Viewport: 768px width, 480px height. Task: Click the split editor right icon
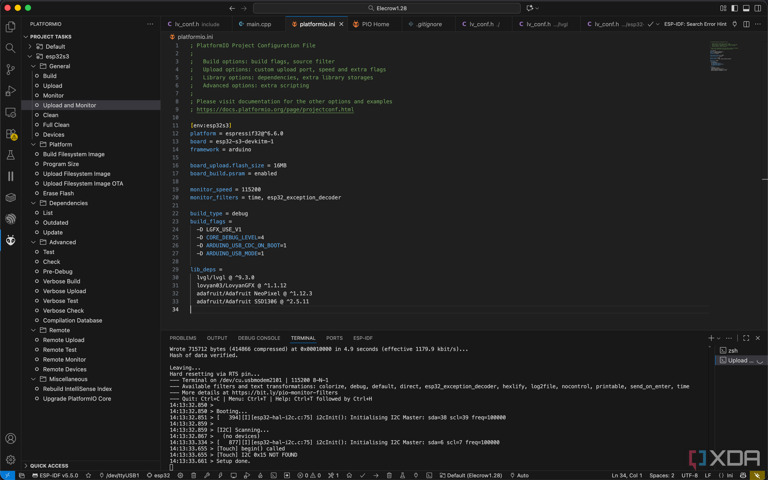[746, 24]
